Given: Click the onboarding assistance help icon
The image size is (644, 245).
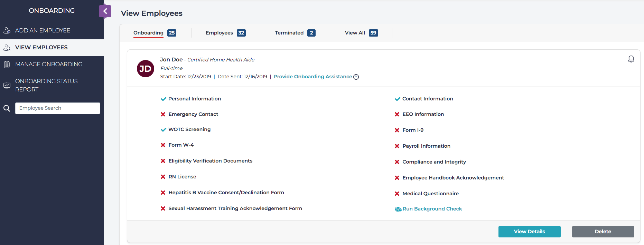Looking at the screenshot, I should [x=356, y=77].
